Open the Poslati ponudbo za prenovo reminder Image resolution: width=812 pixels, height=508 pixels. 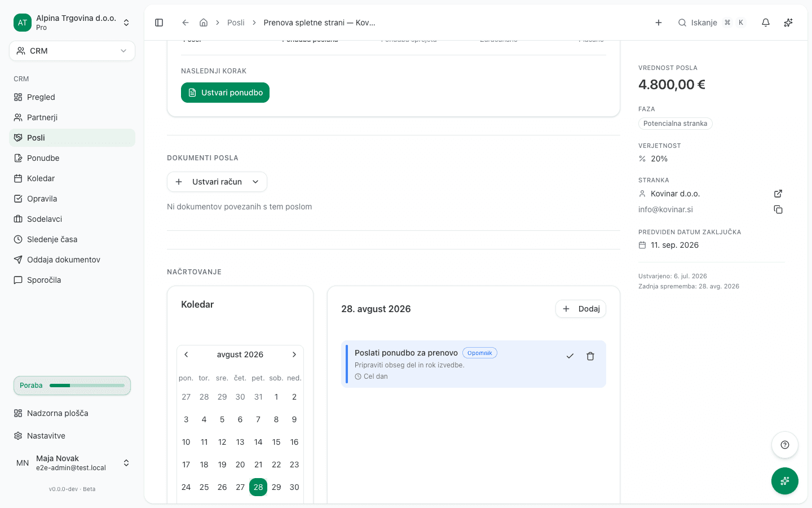pos(474,364)
